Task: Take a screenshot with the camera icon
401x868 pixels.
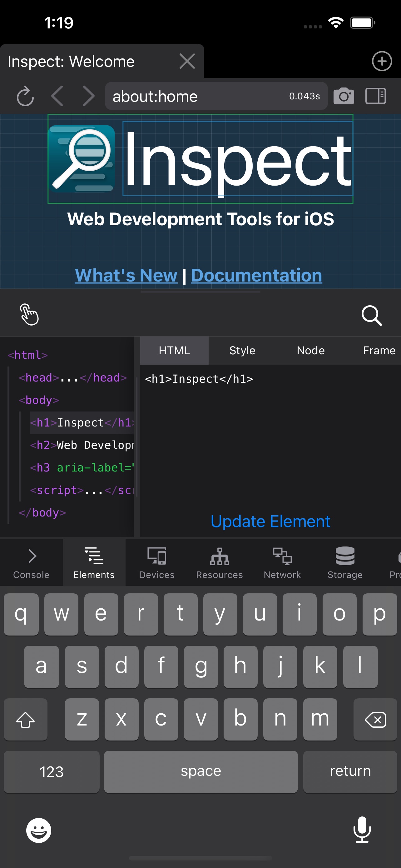Action: pos(344,96)
